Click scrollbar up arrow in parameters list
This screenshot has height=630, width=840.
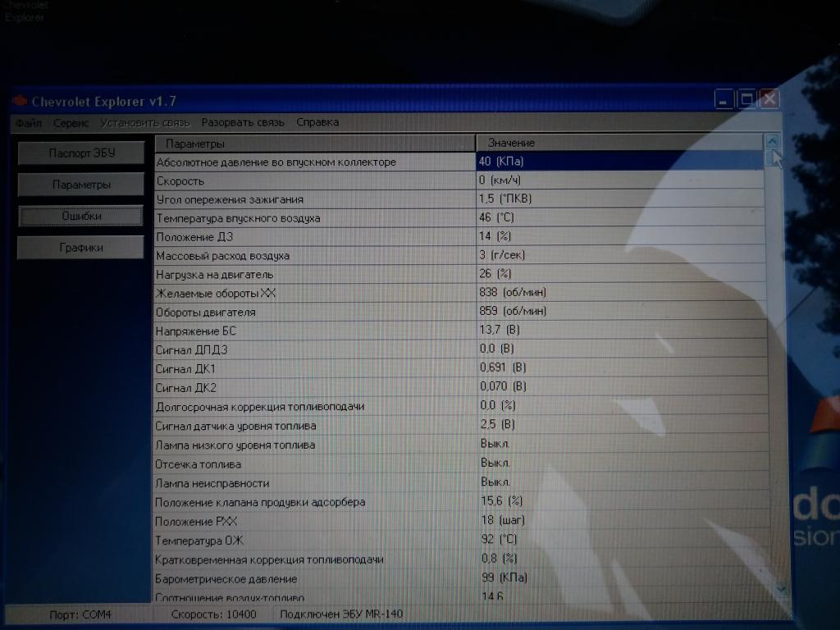click(772, 141)
